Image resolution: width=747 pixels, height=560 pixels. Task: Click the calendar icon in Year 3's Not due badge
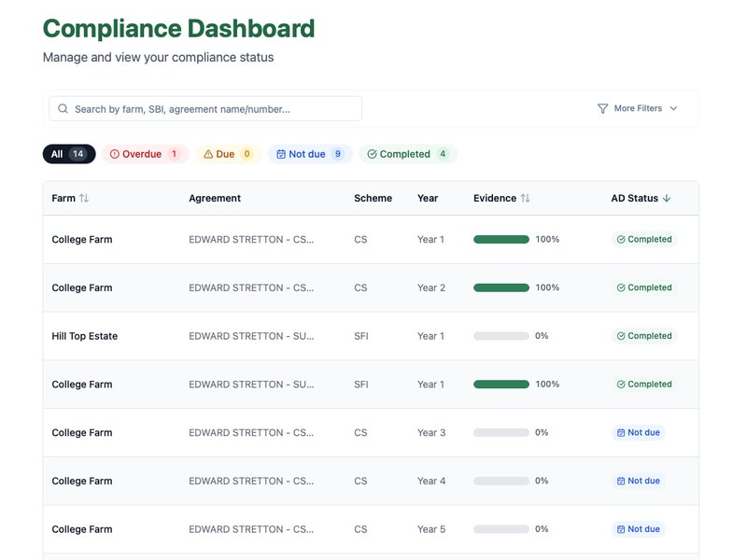[619, 432]
